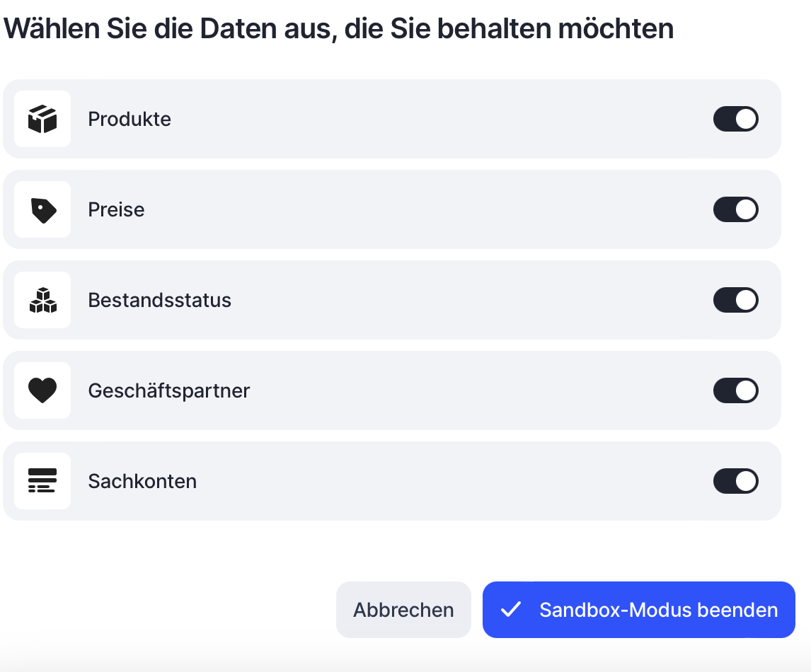Disable the Produkte toggle
The image size is (811, 672).
[x=735, y=119]
